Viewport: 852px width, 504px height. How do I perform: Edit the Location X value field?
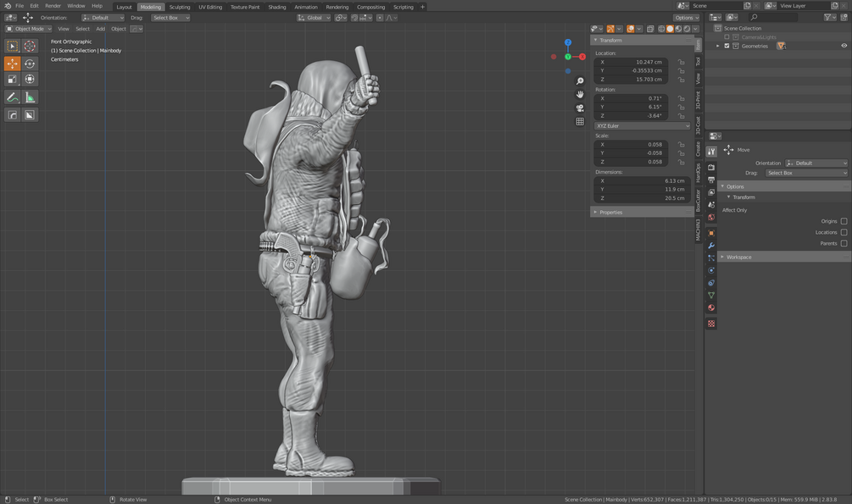[x=631, y=62]
